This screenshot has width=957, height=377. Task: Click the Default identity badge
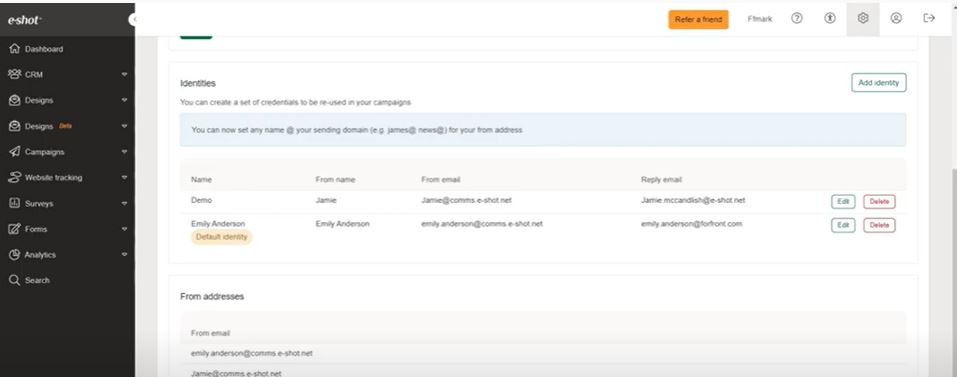click(x=222, y=237)
